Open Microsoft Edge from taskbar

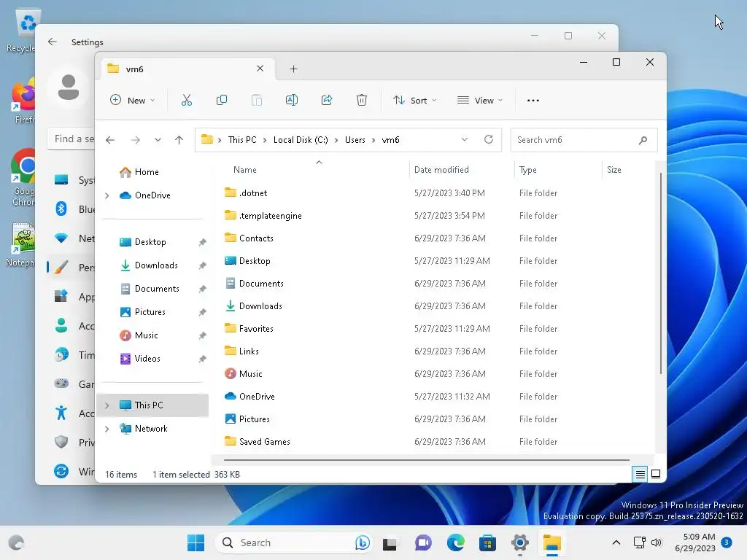pos(455,542)
